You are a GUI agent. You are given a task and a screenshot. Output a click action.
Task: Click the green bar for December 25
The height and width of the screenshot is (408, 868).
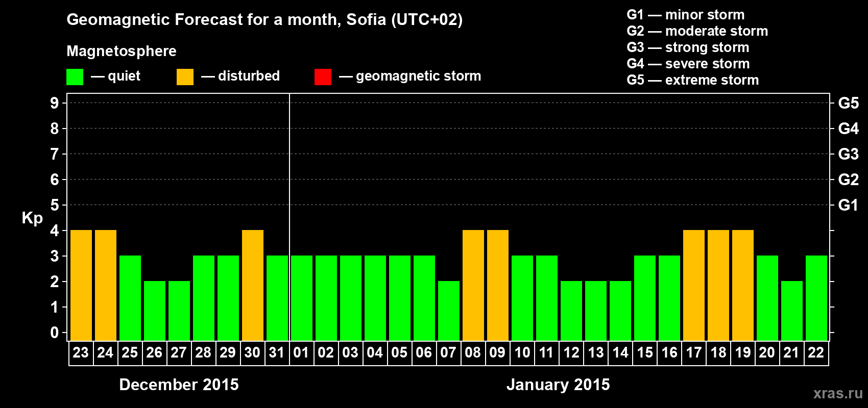coord(130,298)
